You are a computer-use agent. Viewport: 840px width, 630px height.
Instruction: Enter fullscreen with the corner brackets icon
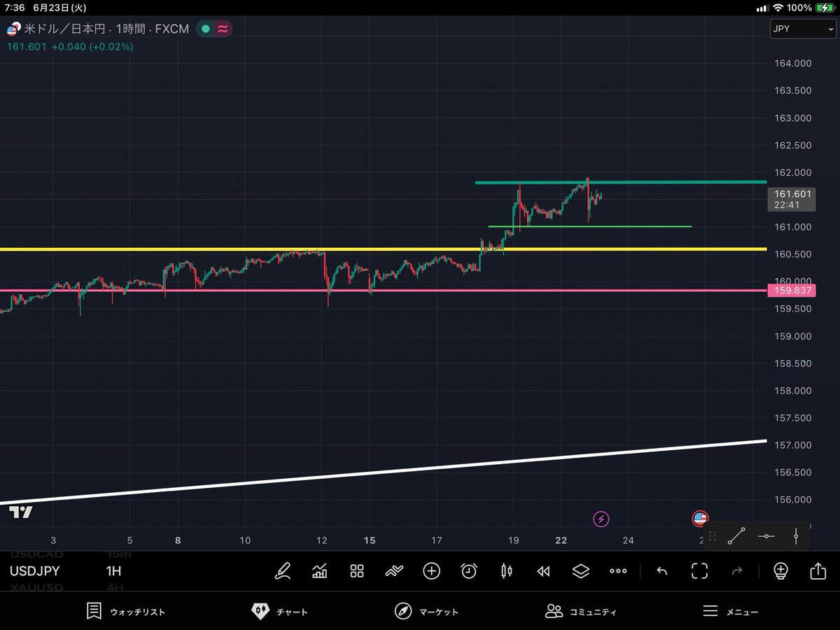[699, 570]
